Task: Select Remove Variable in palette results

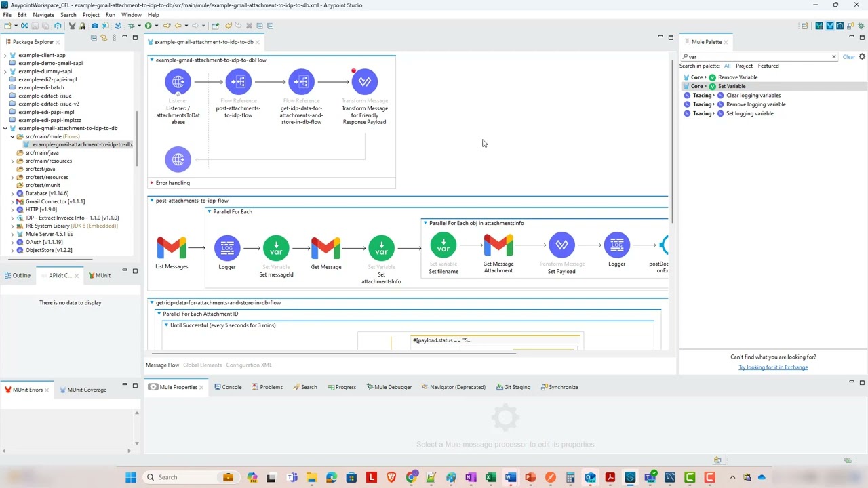Action: [737, 77]
